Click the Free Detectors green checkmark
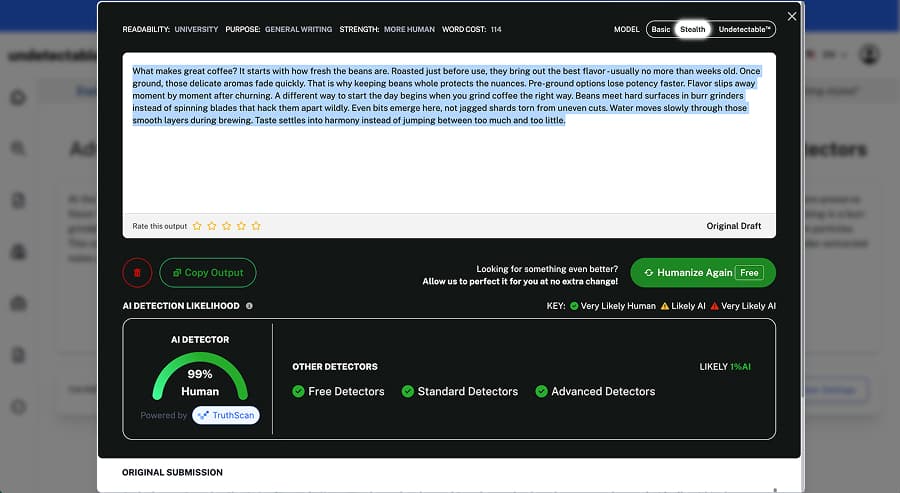This screenshot has width=900, height=493. tap(299, 391)
